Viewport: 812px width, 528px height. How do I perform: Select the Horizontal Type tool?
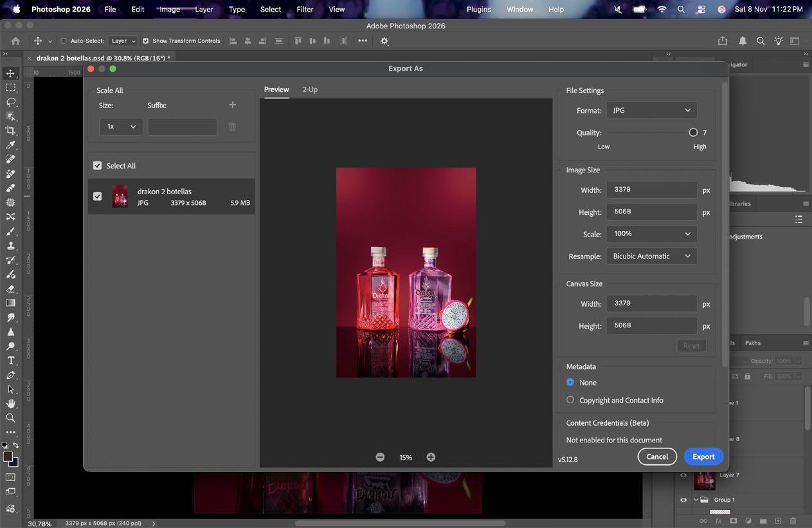click(10, 360)
